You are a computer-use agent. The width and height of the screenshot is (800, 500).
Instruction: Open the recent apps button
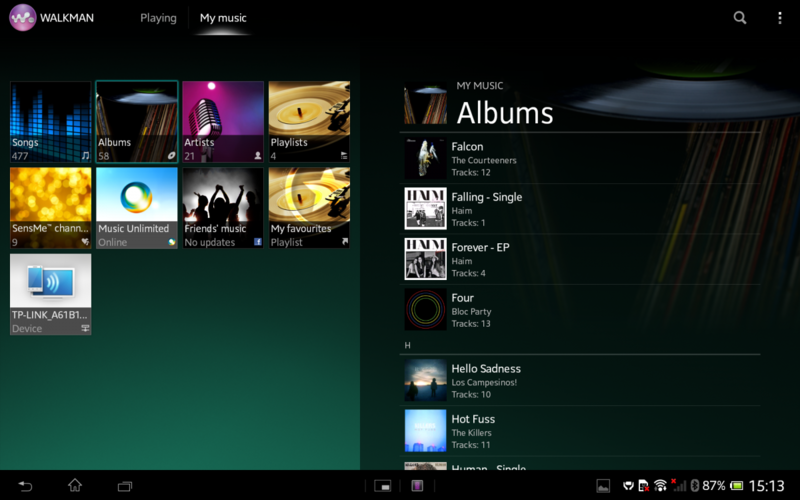click(125, 486)
